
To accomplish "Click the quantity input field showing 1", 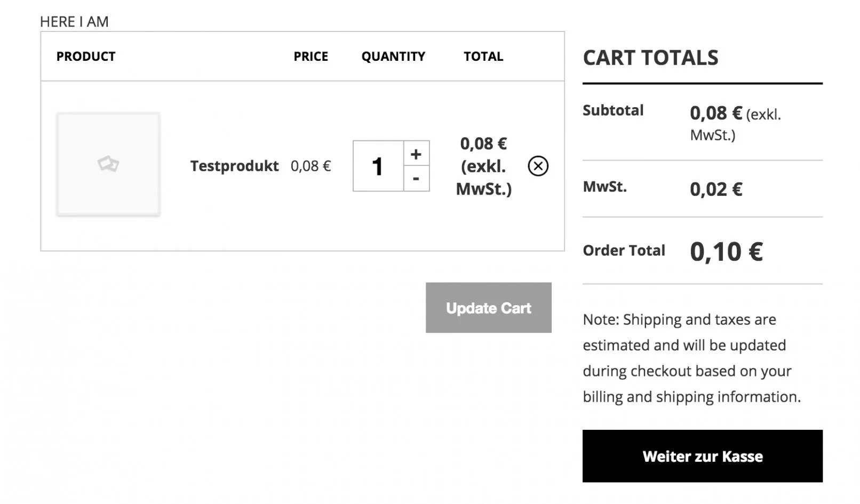I will click(378, 166).
